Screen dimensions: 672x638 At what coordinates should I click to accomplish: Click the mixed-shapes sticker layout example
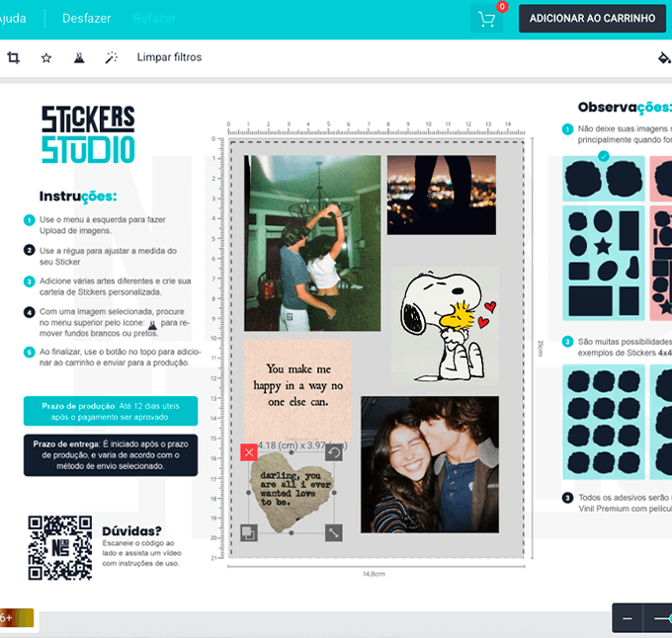[x=604, y=263]
